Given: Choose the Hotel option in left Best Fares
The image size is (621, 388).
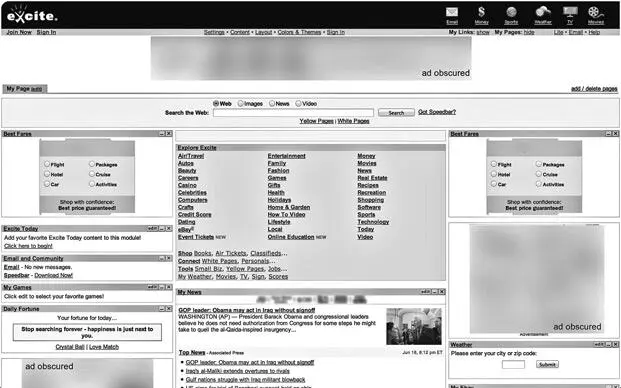Looking at the screenshot, I should point(47,174).
